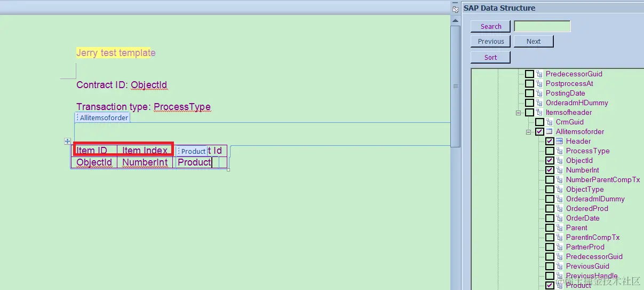Click the structure icon beside Itemsofheader
Image resolution: width=644 pixels, height=290 pixels.
coord(539,112)
